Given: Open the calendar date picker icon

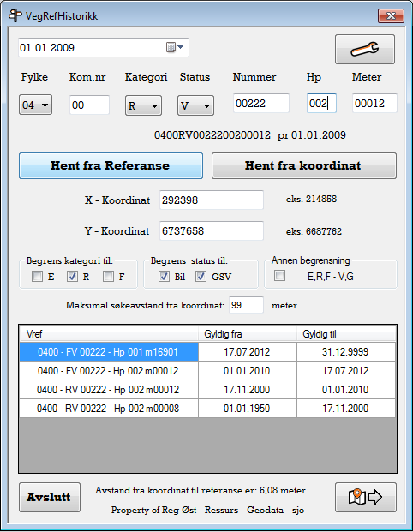Looking at the screenshot, I should (x=175, y=47).
